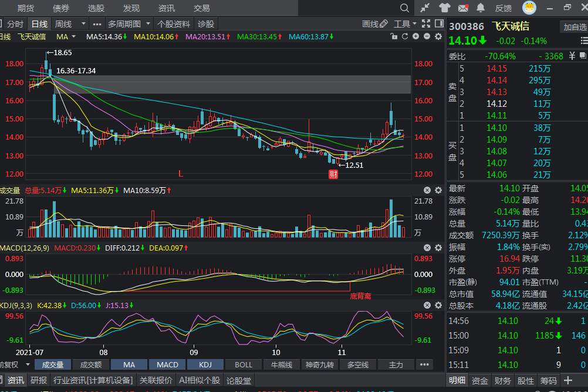Close the volume indicator panel
The width and height of the screenshot is (588, 392).
pos(427,190)
